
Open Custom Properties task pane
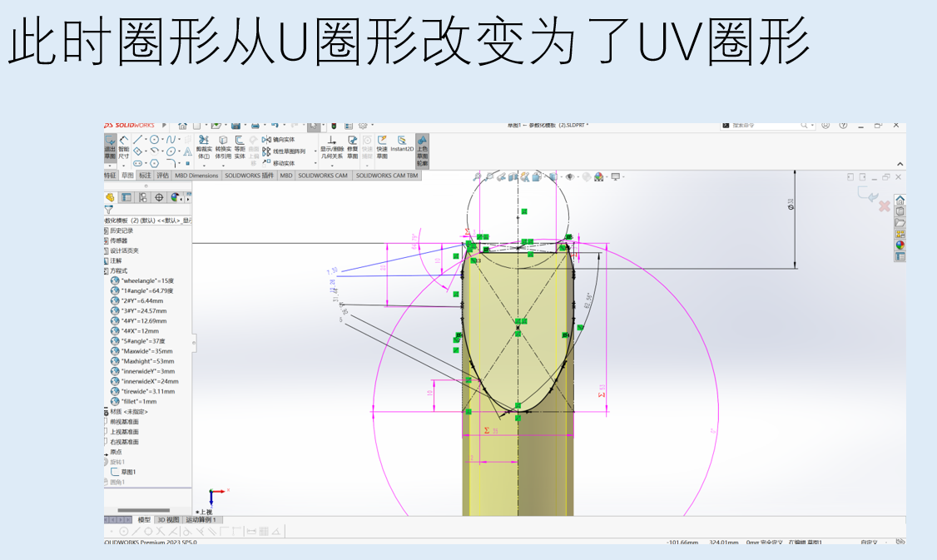coord(900,256)
